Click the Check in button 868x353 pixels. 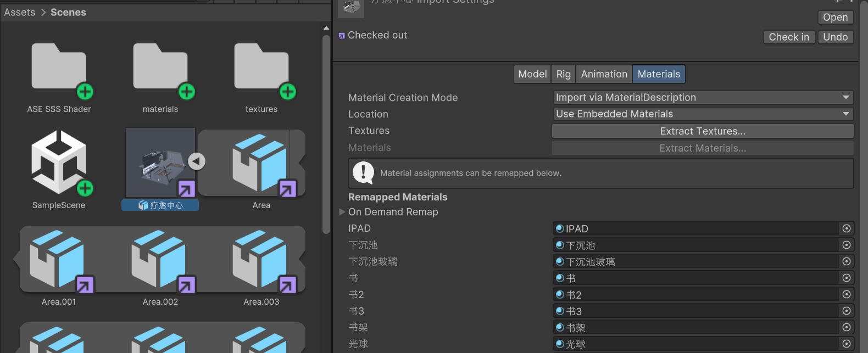tap(788, 37)
